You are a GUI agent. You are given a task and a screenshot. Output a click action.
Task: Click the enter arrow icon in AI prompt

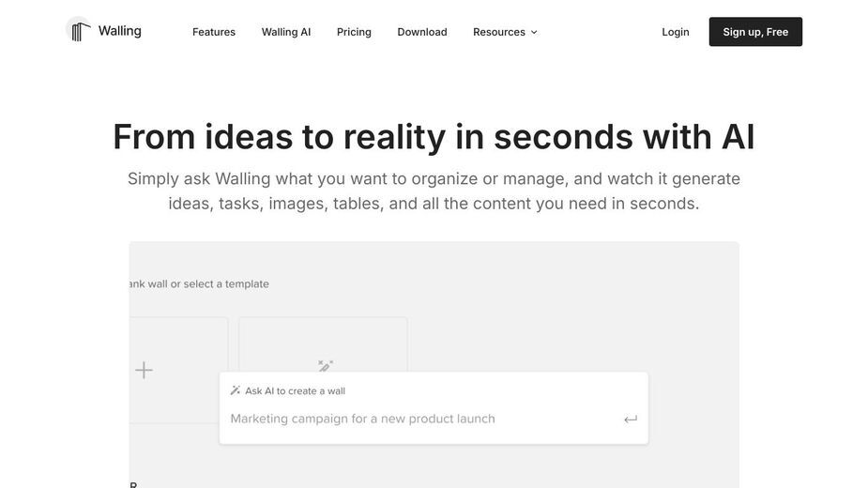pyautogui.click(x=631, y=419)
